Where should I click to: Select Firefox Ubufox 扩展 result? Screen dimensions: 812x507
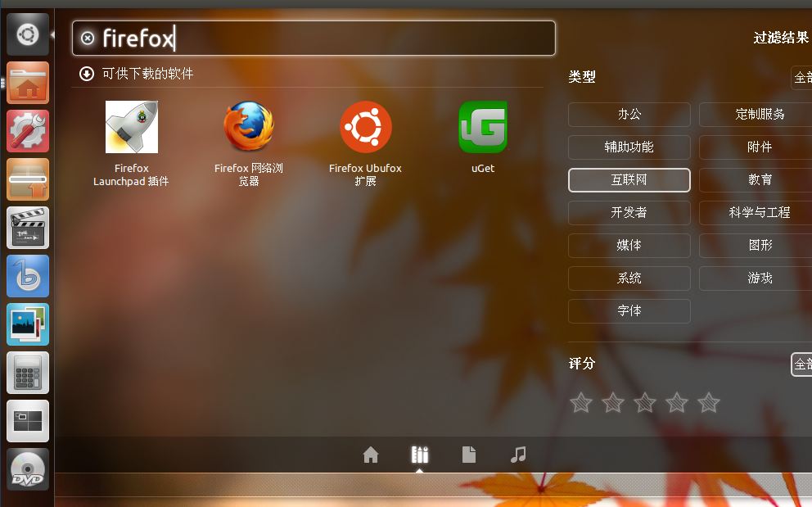click(366, 143)
